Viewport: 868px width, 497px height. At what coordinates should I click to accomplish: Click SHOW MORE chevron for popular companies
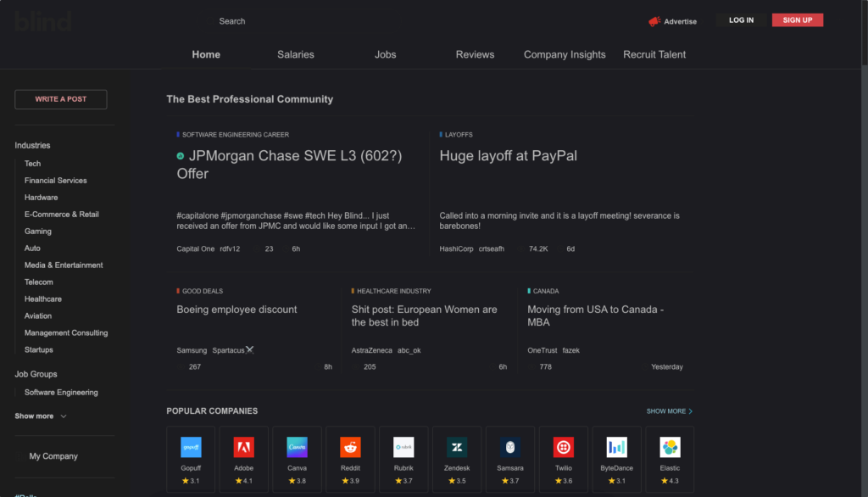pyautogui.click(x=690, y=411)
